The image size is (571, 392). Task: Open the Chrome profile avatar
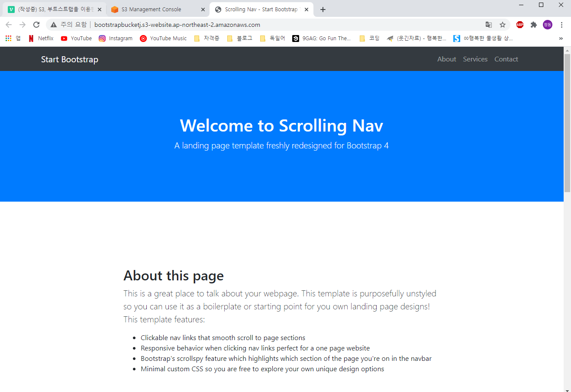pos(548,25)
